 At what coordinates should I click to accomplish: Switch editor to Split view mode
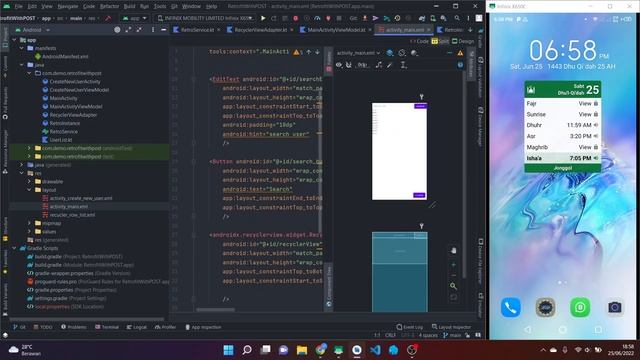(x=440, y=41)
